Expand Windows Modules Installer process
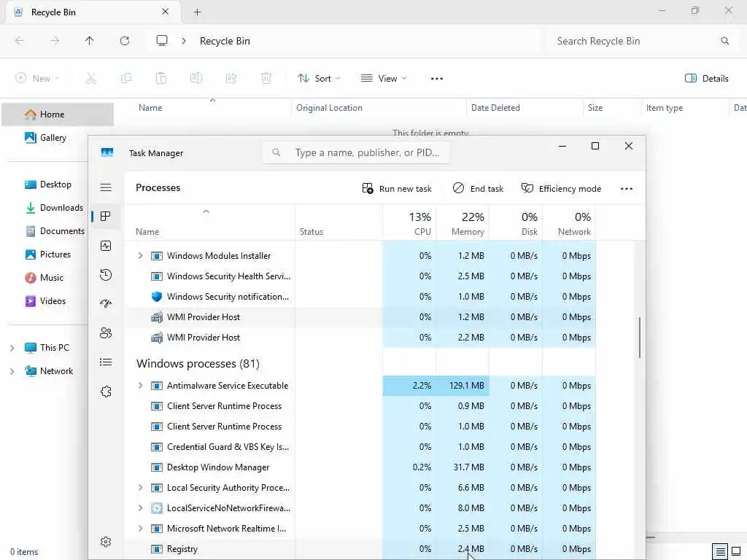 pos(140,256)
